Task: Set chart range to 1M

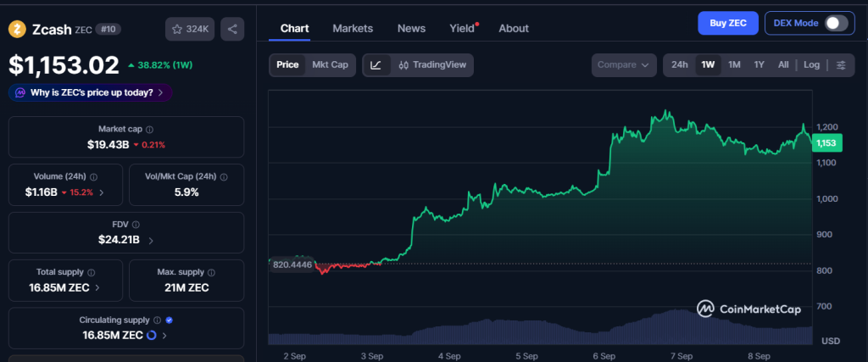Action: click(734, 65)
